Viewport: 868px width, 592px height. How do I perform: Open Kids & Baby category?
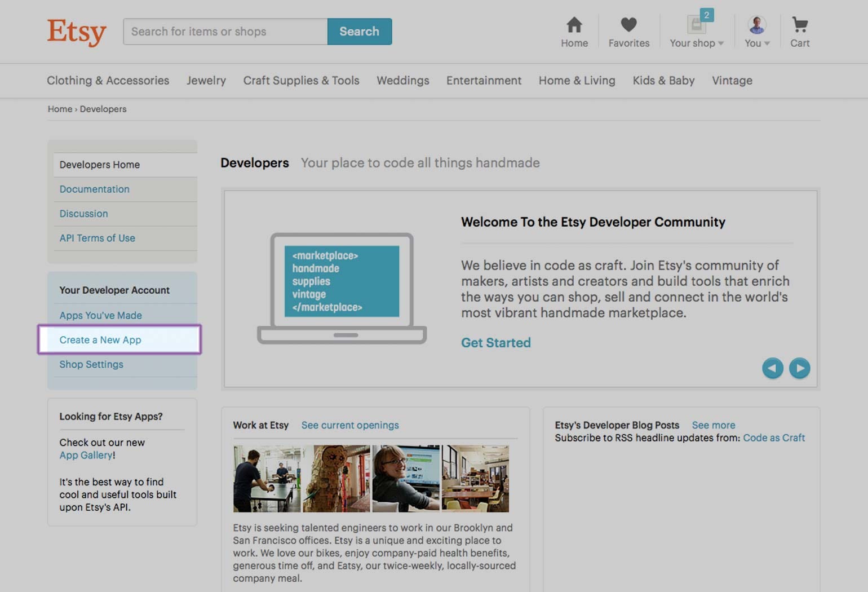pos(663,81)
